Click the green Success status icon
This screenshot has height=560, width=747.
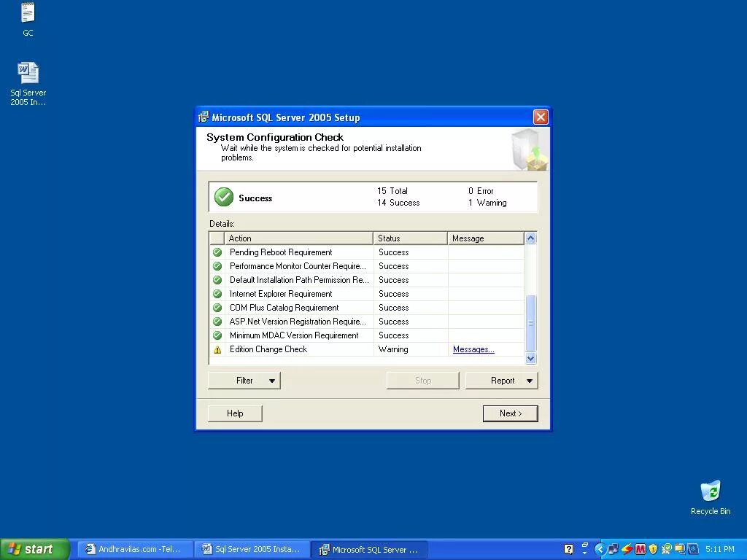pos(224,197)
